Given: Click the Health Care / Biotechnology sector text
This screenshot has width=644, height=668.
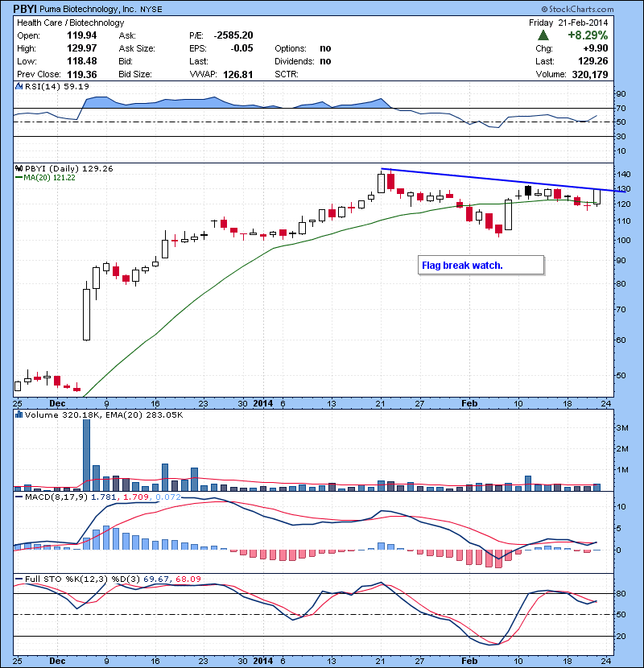Looking at the screenshot, I should pyautogui.click(x=70, y=23).
